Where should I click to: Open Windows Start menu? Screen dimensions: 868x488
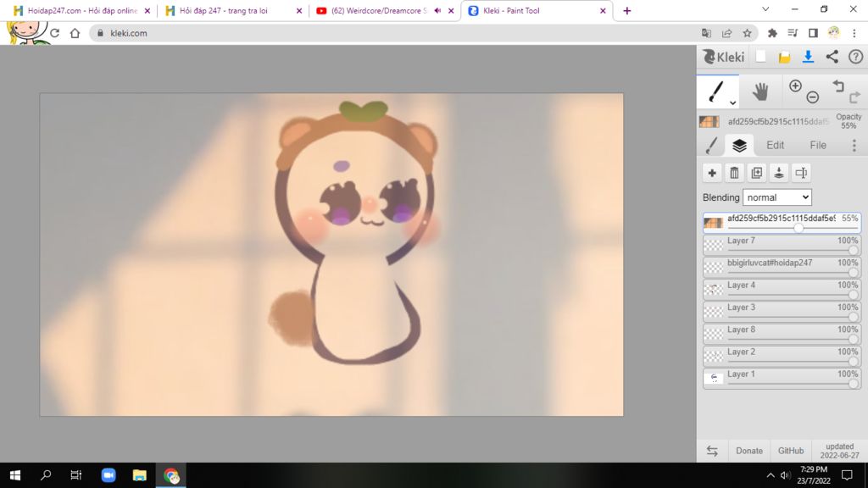pyautogui.click(x=15, y=475)
